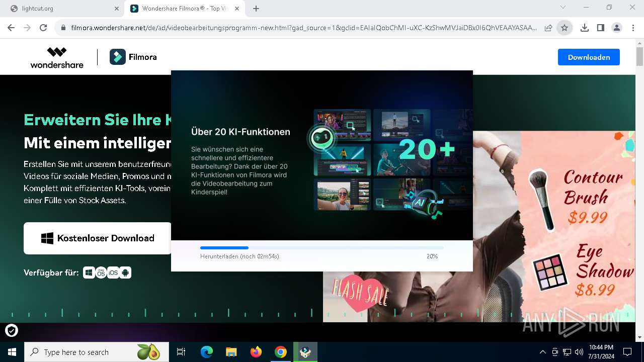This screenshot has height=362, width=644.
Task: Open the Filmora installer taskbar icon
Action: (x=305, y=352)
